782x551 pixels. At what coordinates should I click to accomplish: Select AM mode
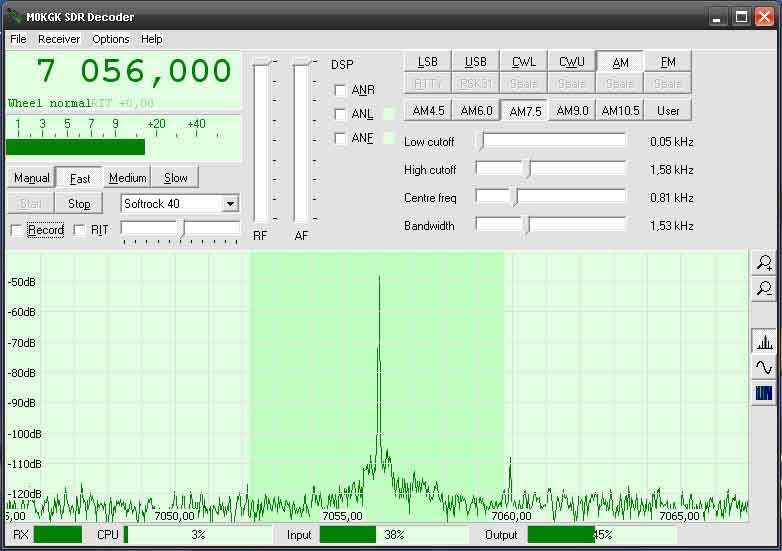pos(620,62)
